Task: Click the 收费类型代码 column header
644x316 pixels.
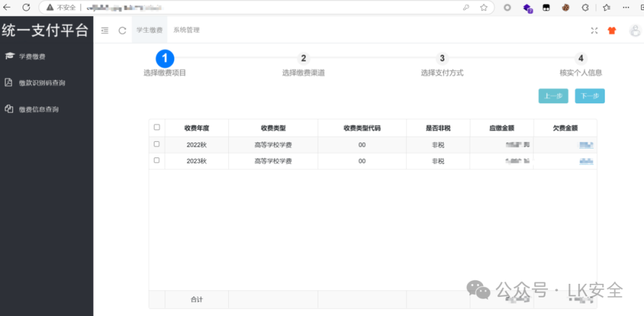Action: (x=362, y=128)
